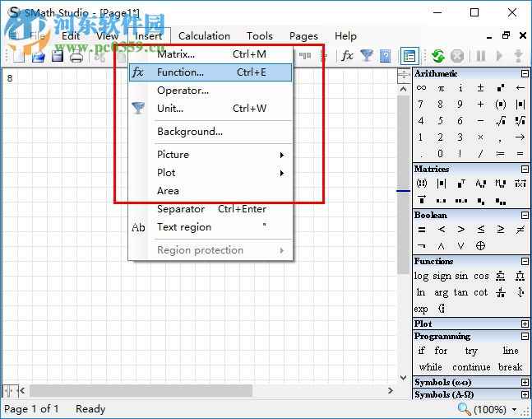This screenshot has height=419, width=532.
Task: Click the matrix transpose icon in Matrices
Action: (x=460, y=184)
